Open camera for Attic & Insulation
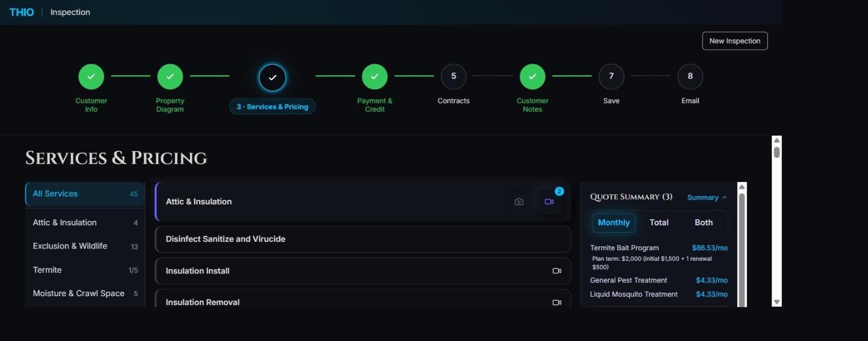This screenshot has width=868, height=341. tap(519, 202)
